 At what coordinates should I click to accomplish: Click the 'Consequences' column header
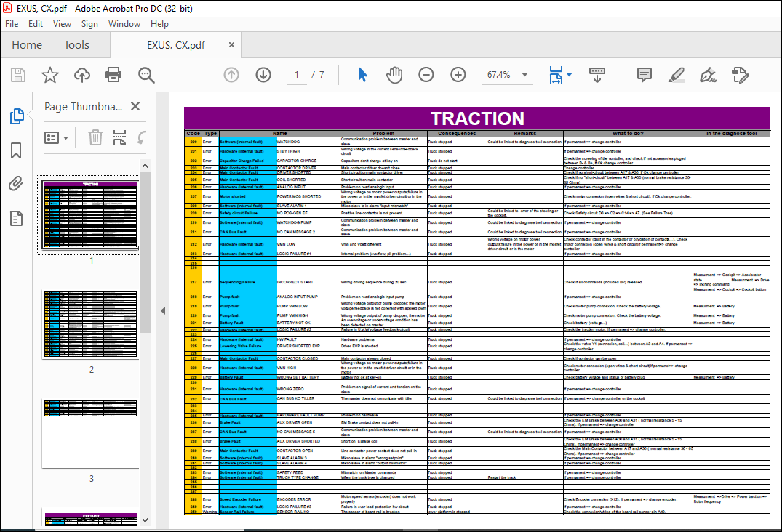pyautogui.click(x=457, y=134)
